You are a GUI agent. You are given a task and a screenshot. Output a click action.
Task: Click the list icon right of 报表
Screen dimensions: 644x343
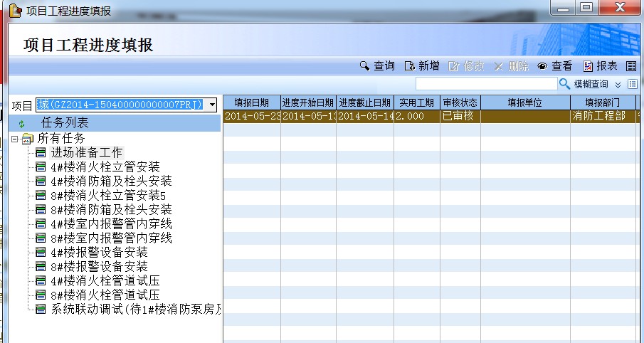pyautogui.click(x=630, y=66)
